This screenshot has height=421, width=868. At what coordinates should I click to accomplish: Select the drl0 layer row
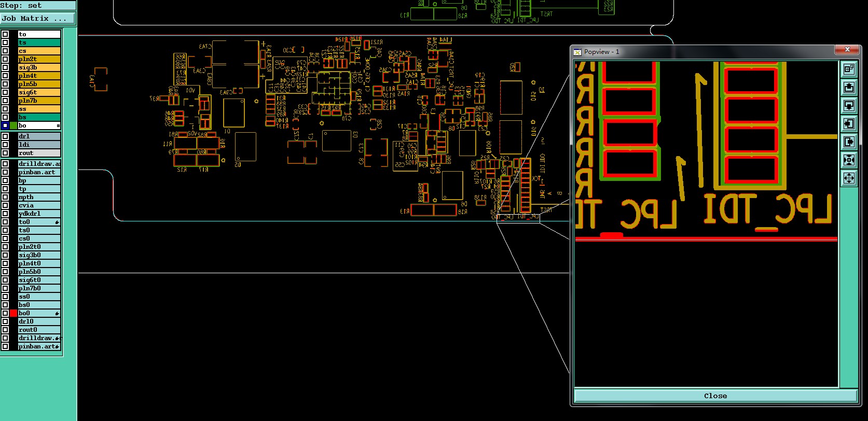click(x=39, y=321)
